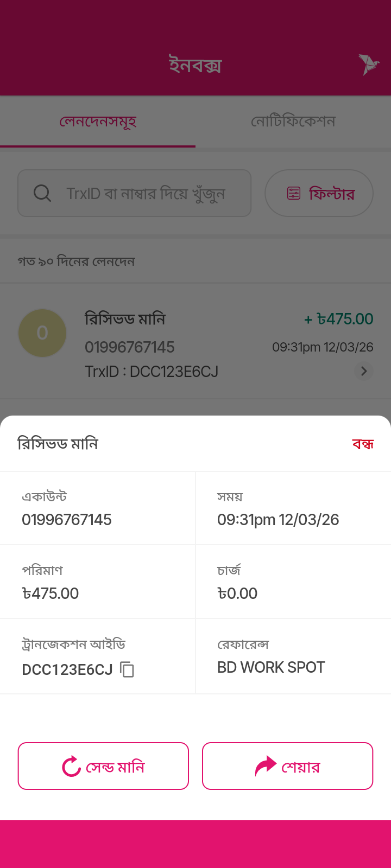Click the magnifier search icon
This screenshot has width=391, height=868.
point(42,193)
